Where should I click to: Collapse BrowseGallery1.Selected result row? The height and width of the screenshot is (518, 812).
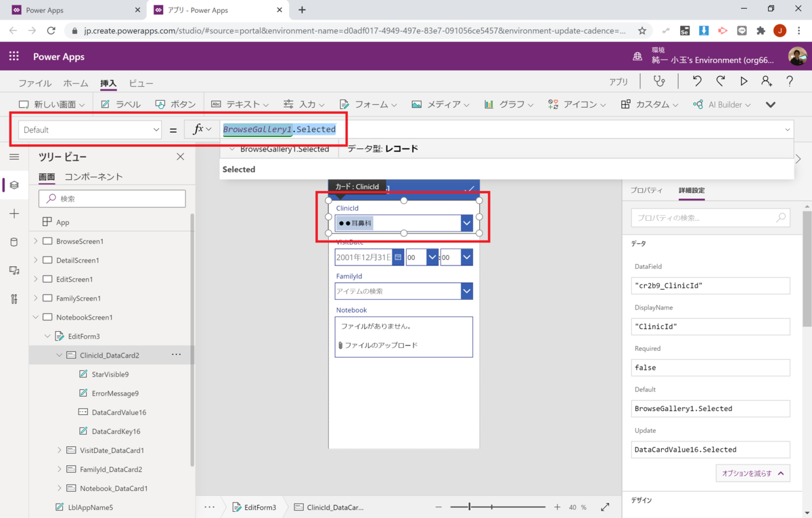tap(233, 149)
